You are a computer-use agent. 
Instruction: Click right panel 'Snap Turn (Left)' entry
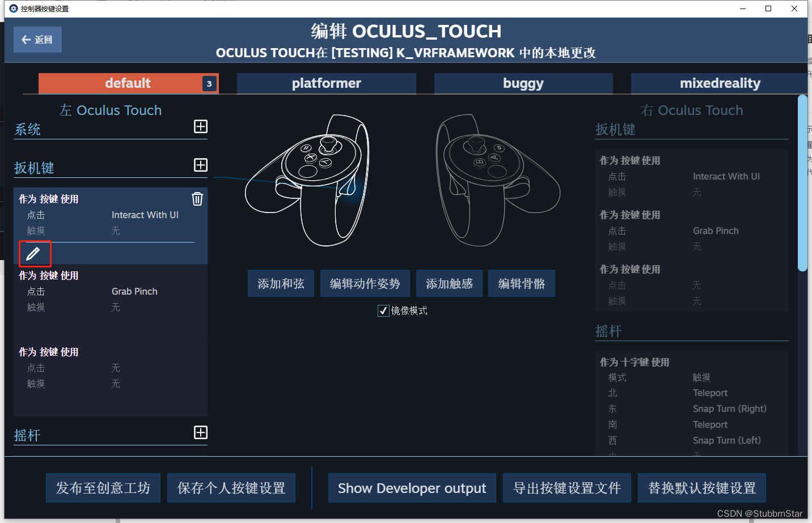pos(727,440)
